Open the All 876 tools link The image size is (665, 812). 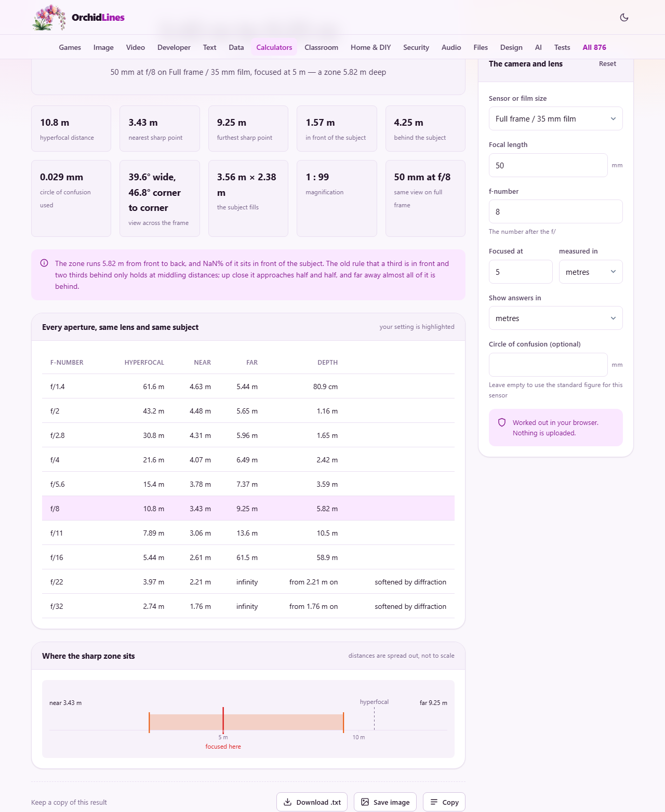pyautogui.click(x=594, y=47)
